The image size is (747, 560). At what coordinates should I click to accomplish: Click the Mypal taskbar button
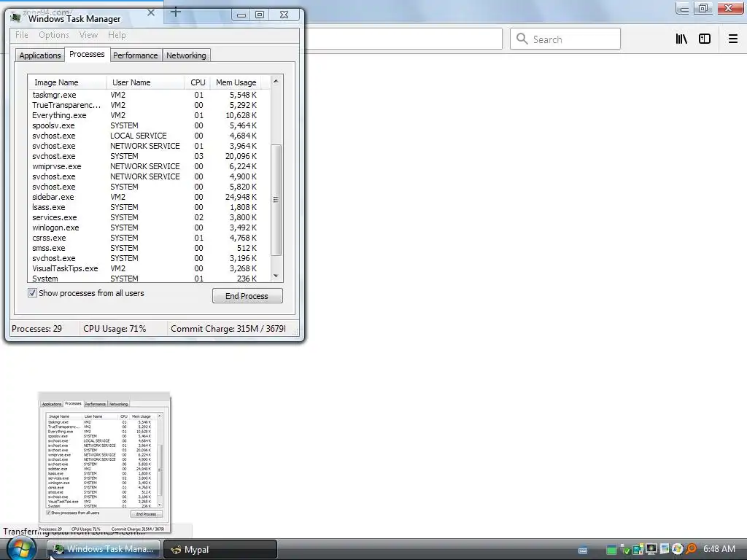[x=220, y=550]
